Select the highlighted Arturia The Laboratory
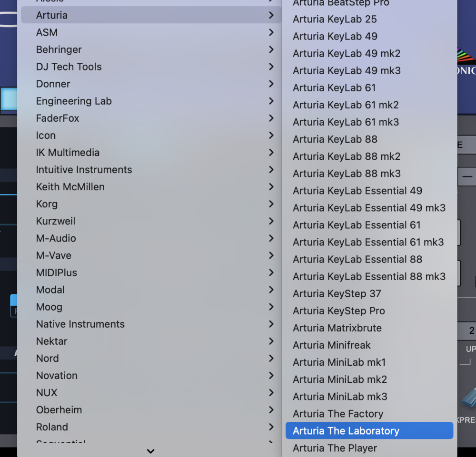The height and width of the screenshot is (457, 476). coord(369,431)
